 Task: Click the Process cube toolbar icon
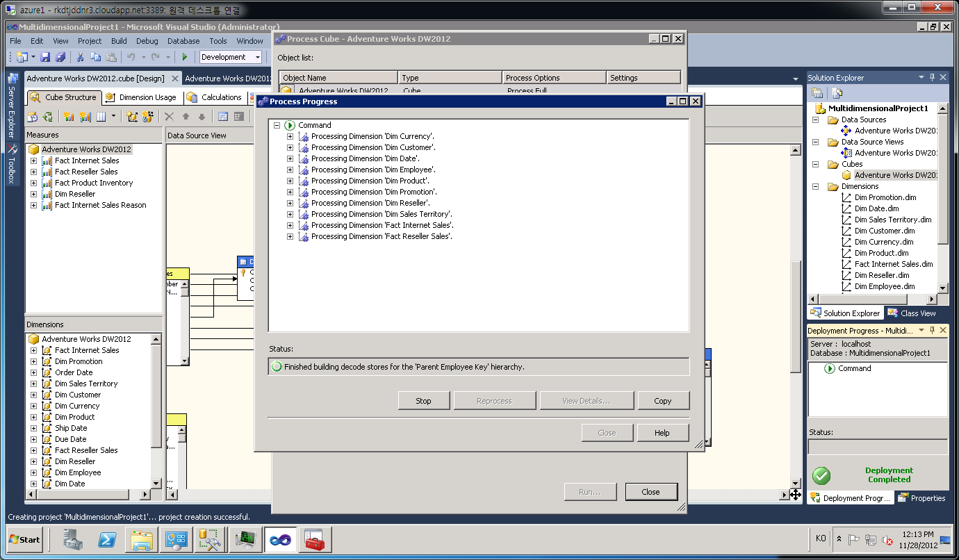(33, 117)
